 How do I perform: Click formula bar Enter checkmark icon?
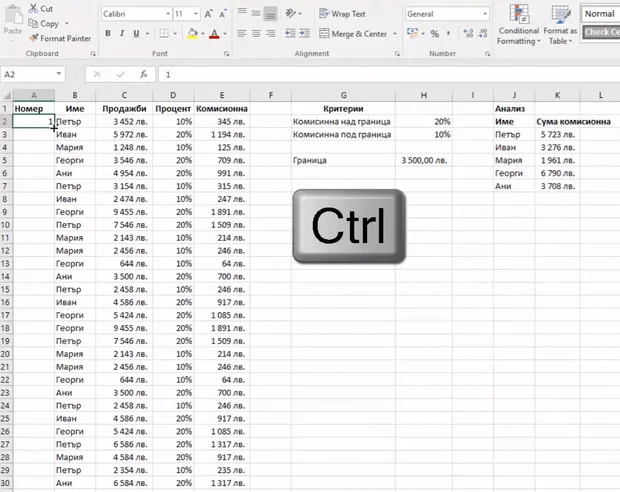(121, 74)
